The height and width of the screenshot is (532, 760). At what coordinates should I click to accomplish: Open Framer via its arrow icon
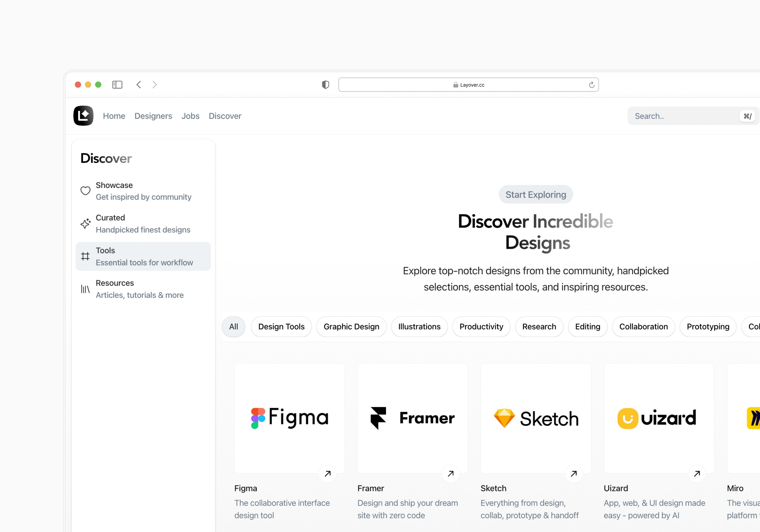point(450,473)
